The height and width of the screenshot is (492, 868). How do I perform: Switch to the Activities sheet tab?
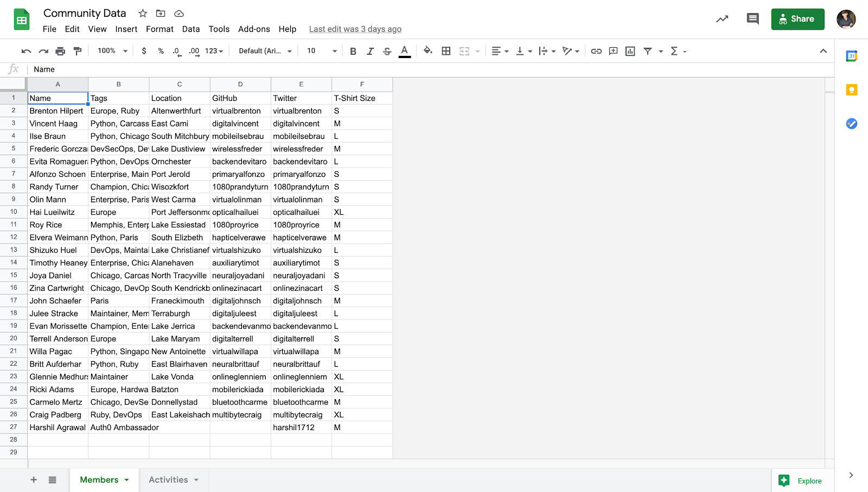point(169,480)
